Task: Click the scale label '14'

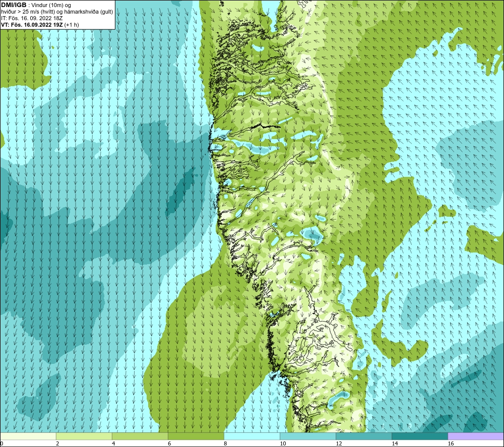Action: (x=395, y=443)
